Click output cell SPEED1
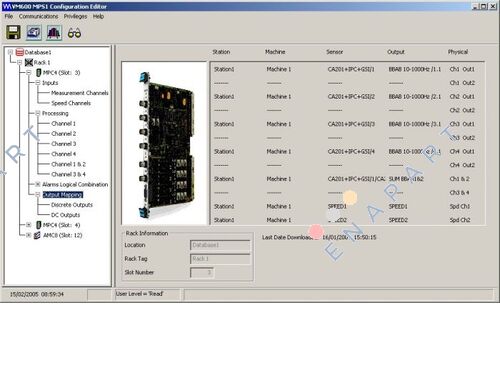 [x=398, y=207]
